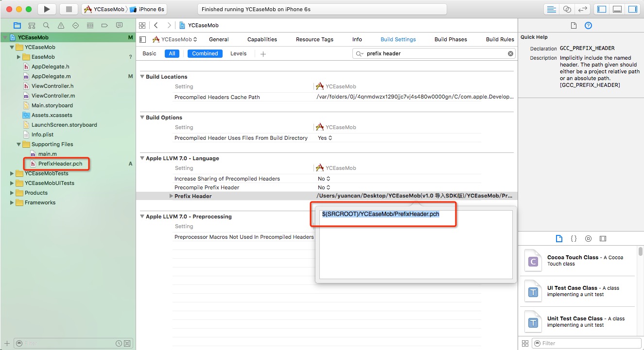
Task: Show the Media library
Action: click(x=603, y=238)
